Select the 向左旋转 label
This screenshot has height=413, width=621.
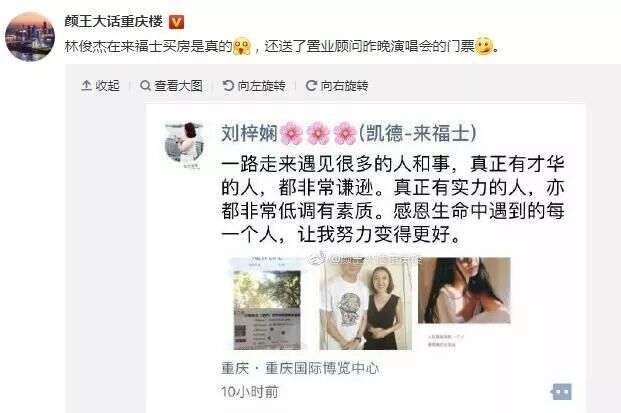pyautogui.click(x=261, y=86)
